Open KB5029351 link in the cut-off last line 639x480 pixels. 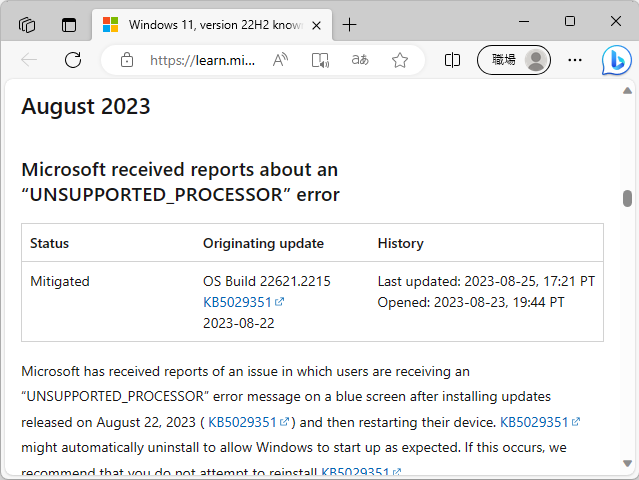[x=361, y=471]
